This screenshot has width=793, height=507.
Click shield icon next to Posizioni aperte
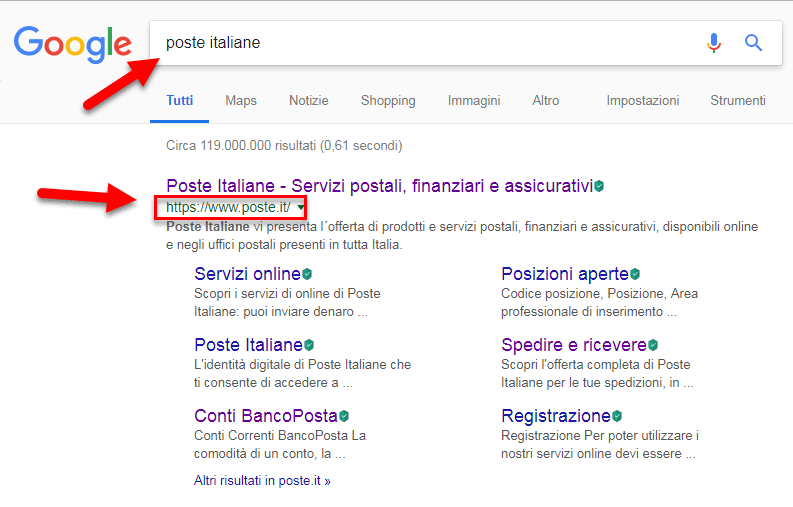(x=635, y=274)
